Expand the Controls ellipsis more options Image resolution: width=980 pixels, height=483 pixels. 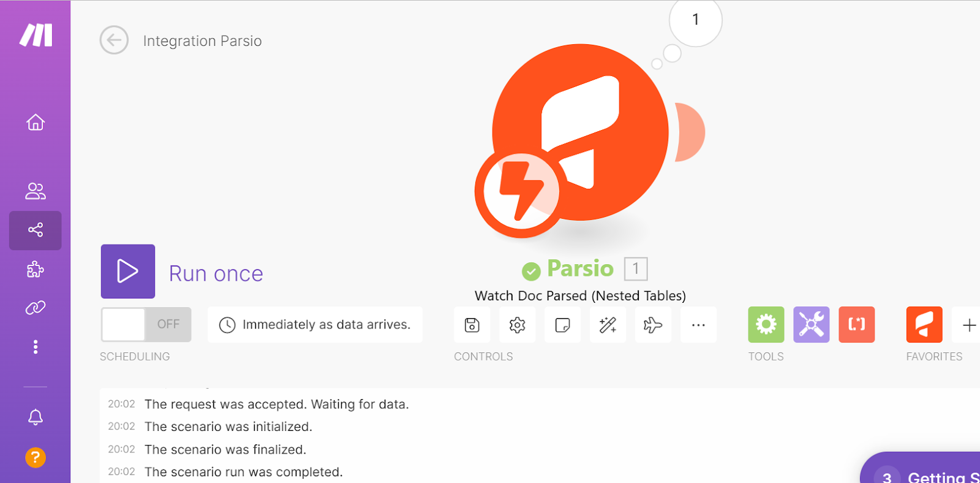pos(698,325)
